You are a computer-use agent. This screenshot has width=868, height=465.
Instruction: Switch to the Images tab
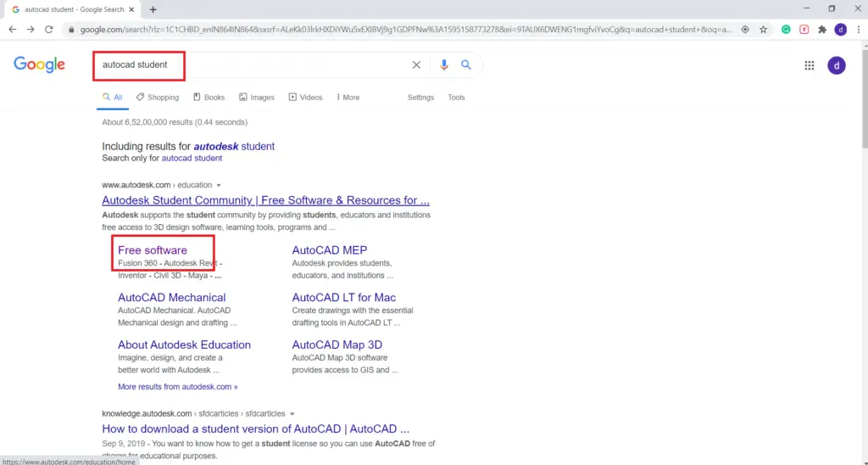coord(256,97)
